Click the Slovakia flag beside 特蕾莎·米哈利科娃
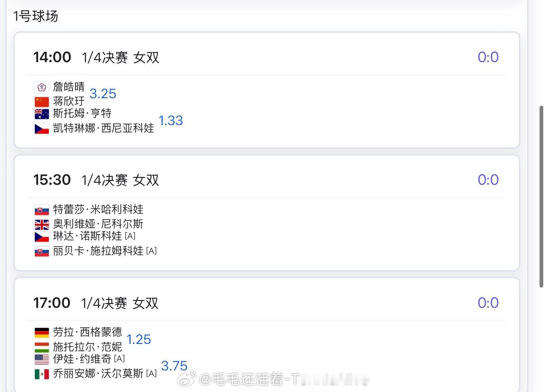 (41, 210)
